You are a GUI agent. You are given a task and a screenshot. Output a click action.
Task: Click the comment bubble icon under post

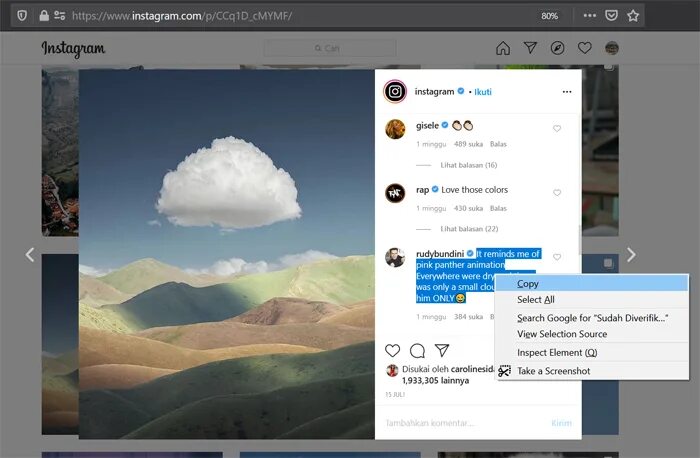click(x=417, y=351)
